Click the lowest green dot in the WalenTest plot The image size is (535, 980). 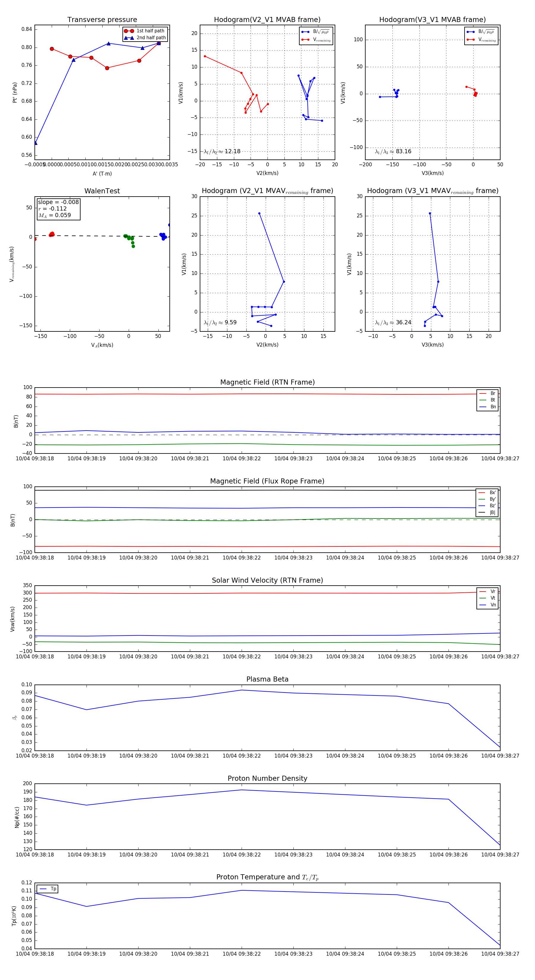pyautogui.click(x=133, y=246)
